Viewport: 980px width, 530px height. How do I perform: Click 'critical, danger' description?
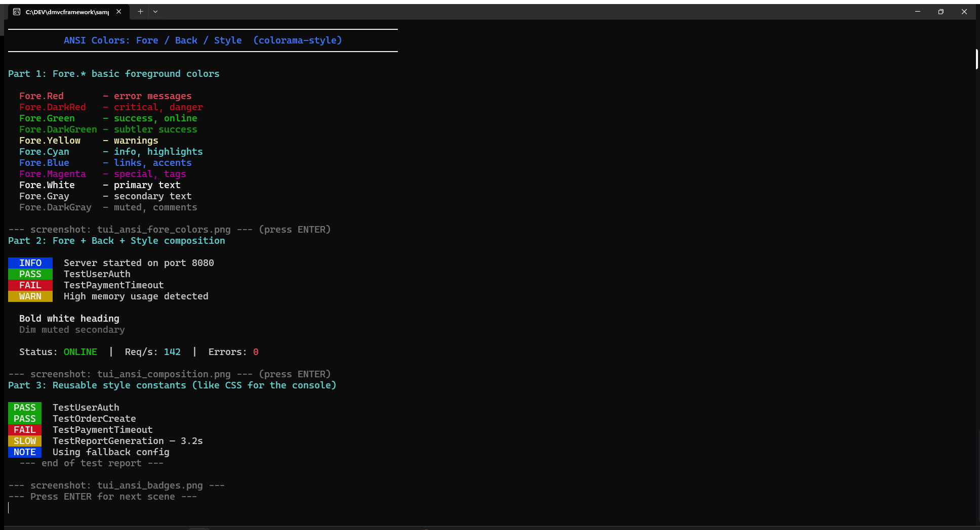coord(158,107)
